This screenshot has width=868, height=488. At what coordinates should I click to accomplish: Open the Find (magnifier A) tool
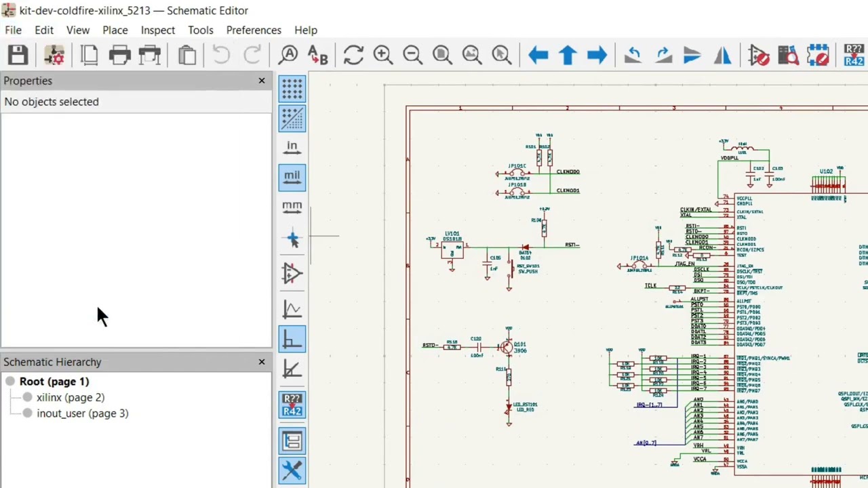click(x=288, y=55)
